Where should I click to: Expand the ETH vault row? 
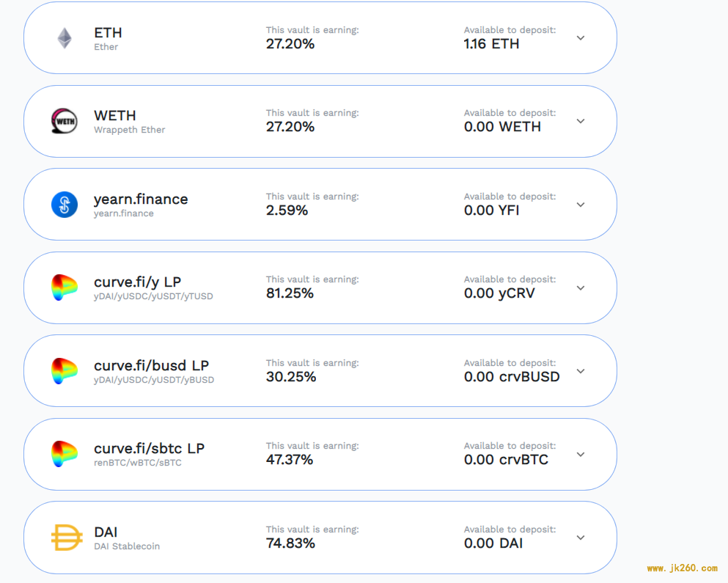tap(581, 38)
